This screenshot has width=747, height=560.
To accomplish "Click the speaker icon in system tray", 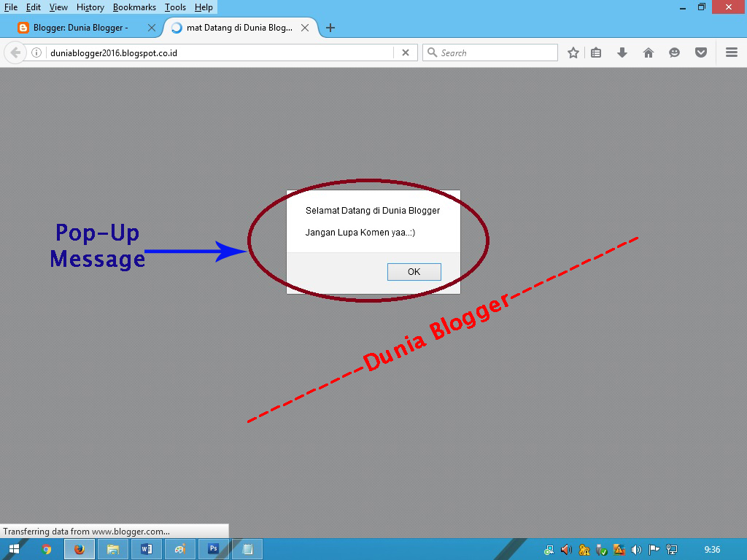I will [x=636, y=550].
